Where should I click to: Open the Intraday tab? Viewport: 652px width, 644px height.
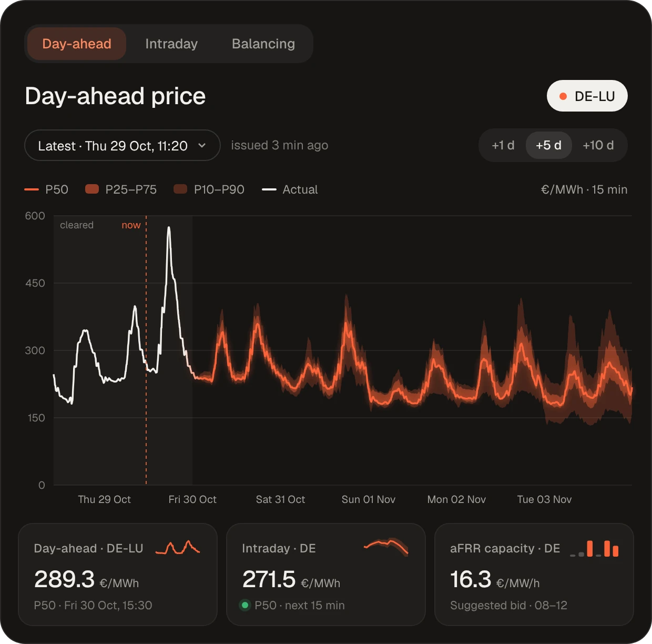pyautogui.click(x=171, y=44)
